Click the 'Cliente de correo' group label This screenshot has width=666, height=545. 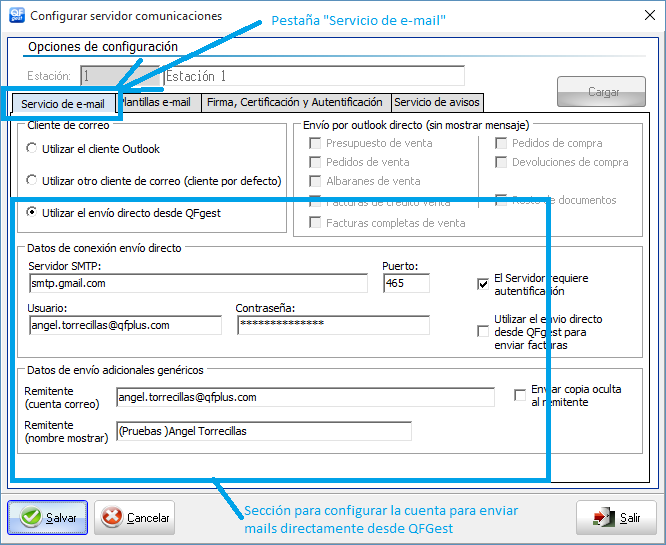(x=68, y=125)
